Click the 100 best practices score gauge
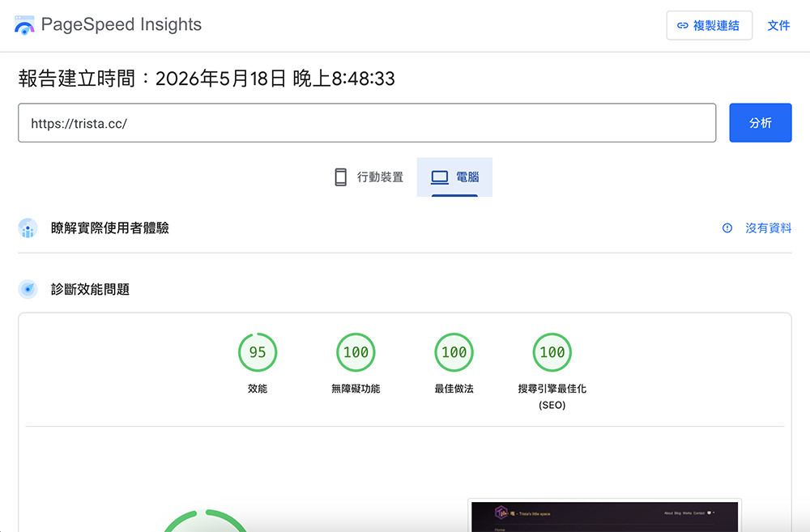Screen dimensions: 810x532 454,352
